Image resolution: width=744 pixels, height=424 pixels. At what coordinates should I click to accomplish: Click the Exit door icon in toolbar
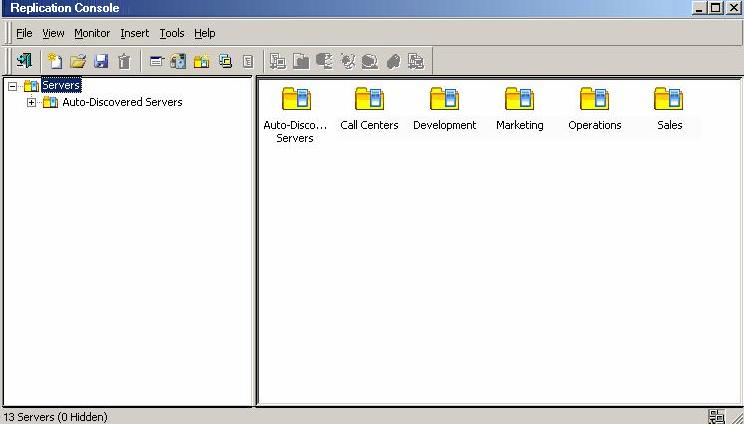point(24,62)
